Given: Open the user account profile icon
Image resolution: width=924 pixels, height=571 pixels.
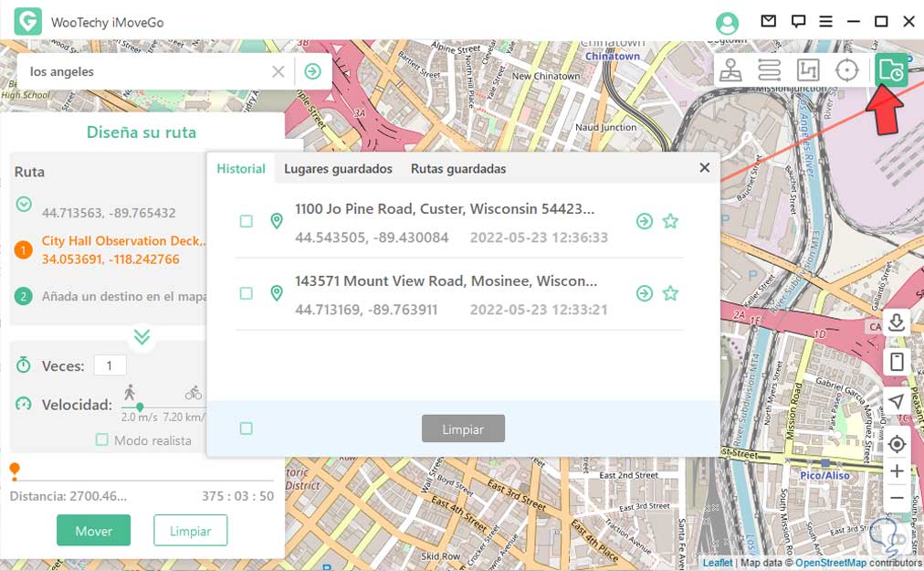Looking at the screenshot, I should tap(727, 23).
